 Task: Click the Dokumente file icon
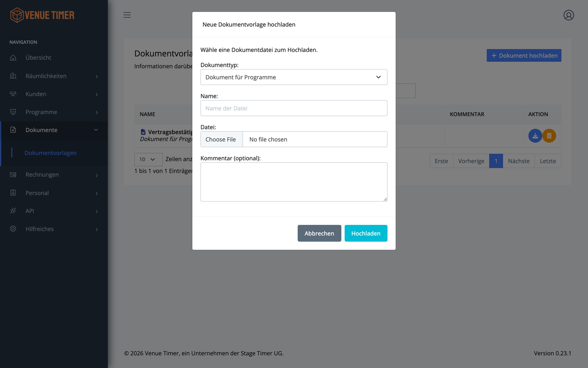pos(13,130)
